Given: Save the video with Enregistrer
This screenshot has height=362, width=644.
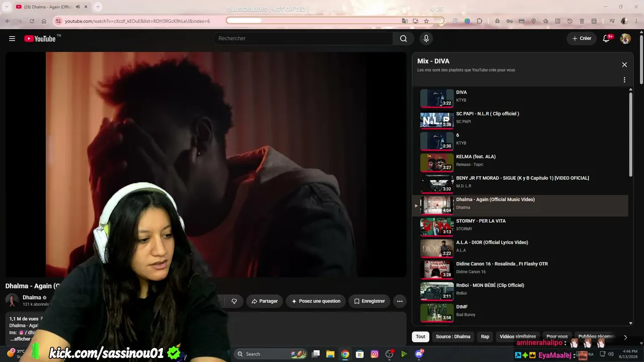Looking at the screenshot, I should [369, 301].
